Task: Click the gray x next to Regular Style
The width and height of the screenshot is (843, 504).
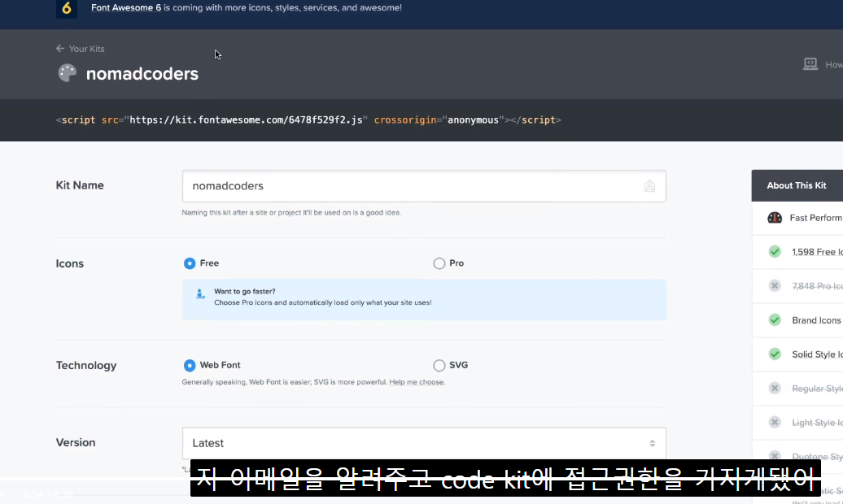Action: coord(775,388)
